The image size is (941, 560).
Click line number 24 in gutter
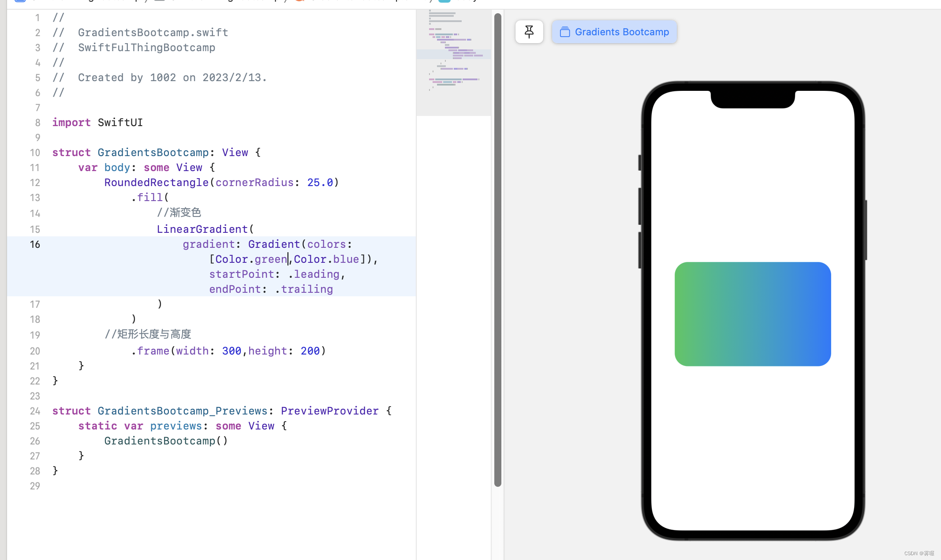[x=35, y=411]
